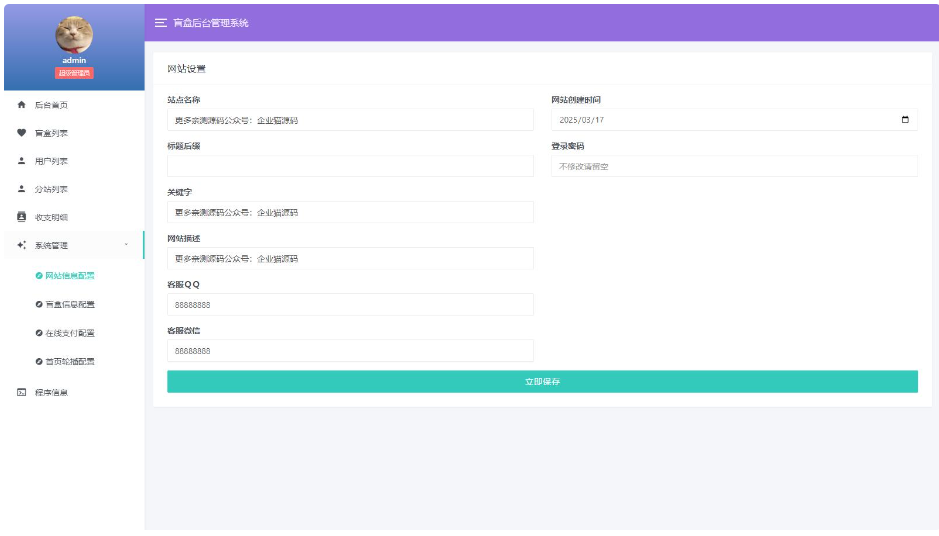Click the person icon beside 用户列表
This screenshot has height=536, width=939.
click(x=22, y=161)
